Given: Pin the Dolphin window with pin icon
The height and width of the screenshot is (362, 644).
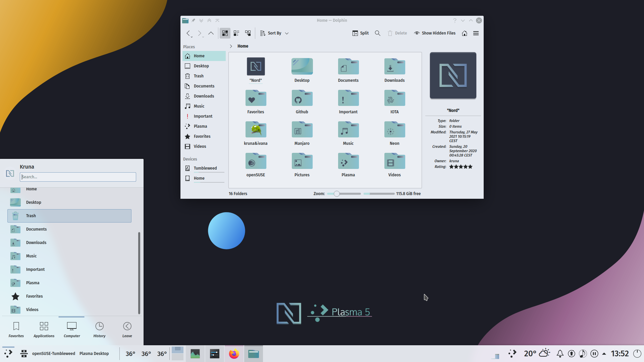Looking at the screenshot, I should click(193, 20).
